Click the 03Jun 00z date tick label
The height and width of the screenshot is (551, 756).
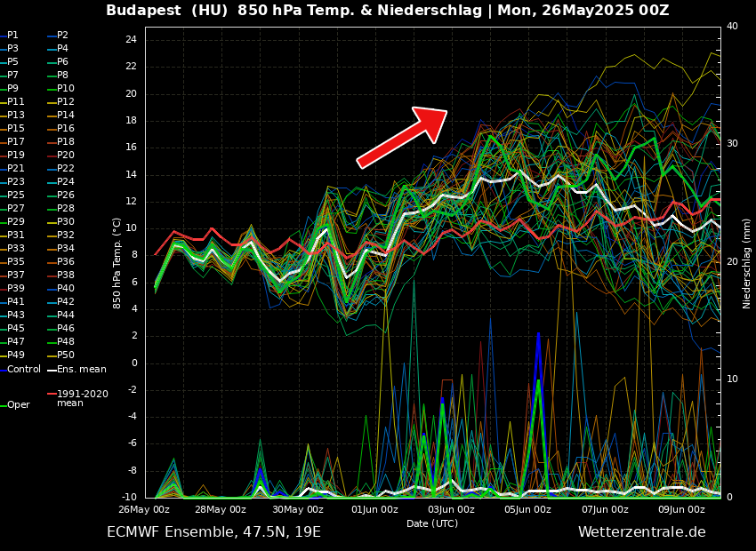tap(451, 510)
